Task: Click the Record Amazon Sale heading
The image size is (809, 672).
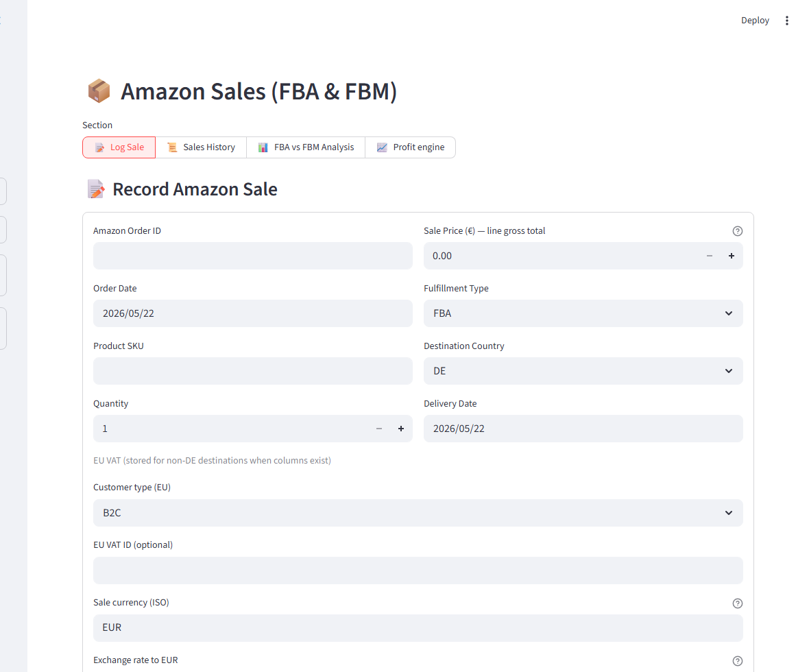Action: tap(195, 189)
